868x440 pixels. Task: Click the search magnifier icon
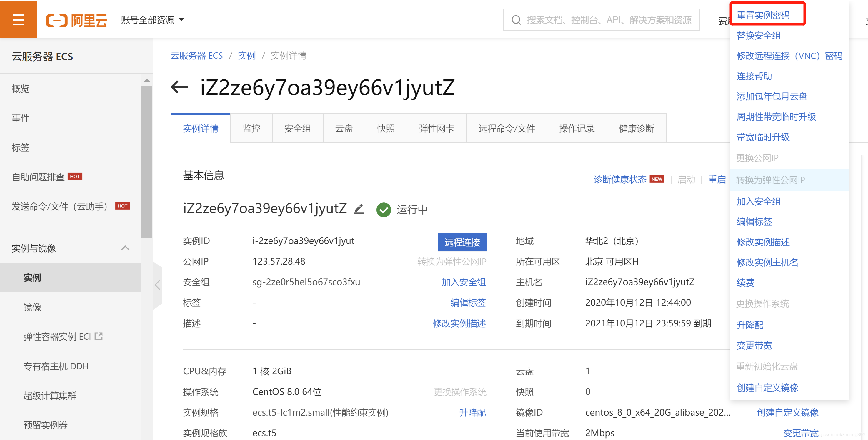(516, 20)
